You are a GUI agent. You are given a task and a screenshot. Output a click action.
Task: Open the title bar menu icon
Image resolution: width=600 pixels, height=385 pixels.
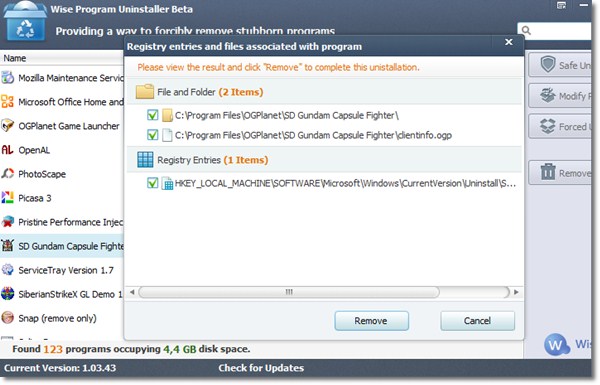point(561,5)
